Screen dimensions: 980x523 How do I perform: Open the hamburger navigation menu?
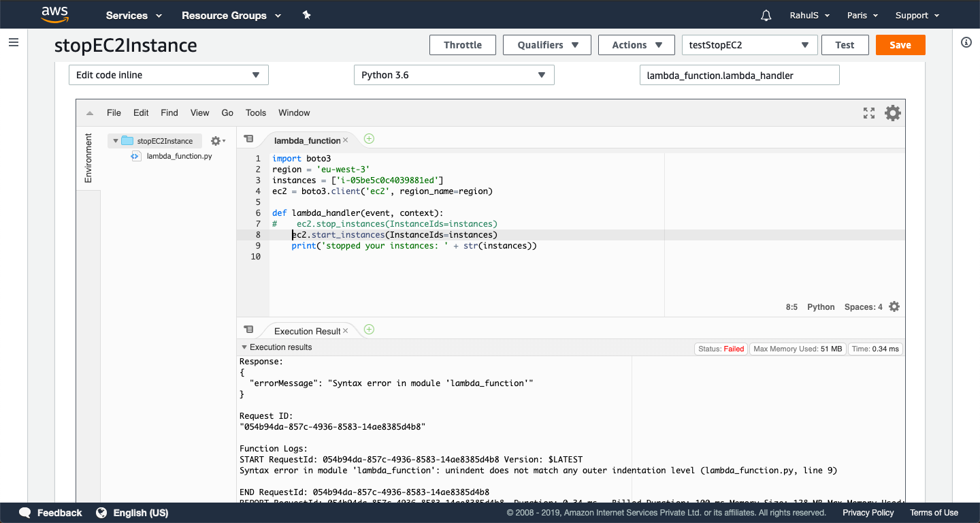14,42
